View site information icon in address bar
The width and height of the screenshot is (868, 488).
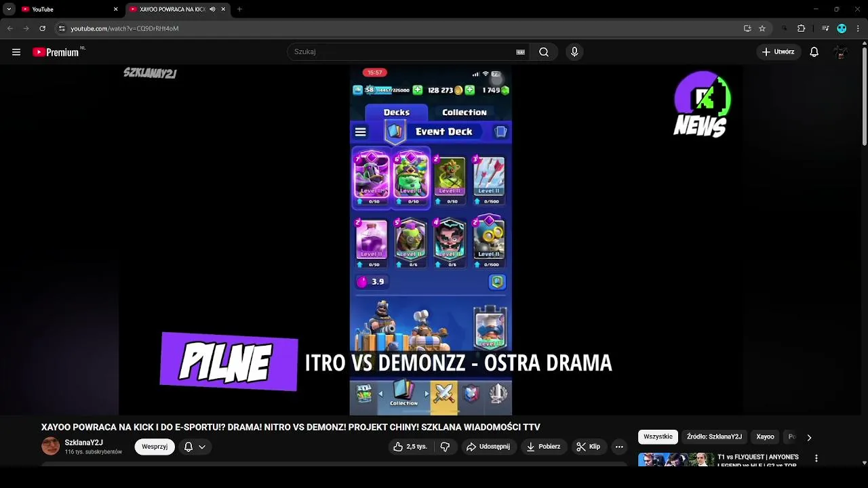(x=62, y=28)
